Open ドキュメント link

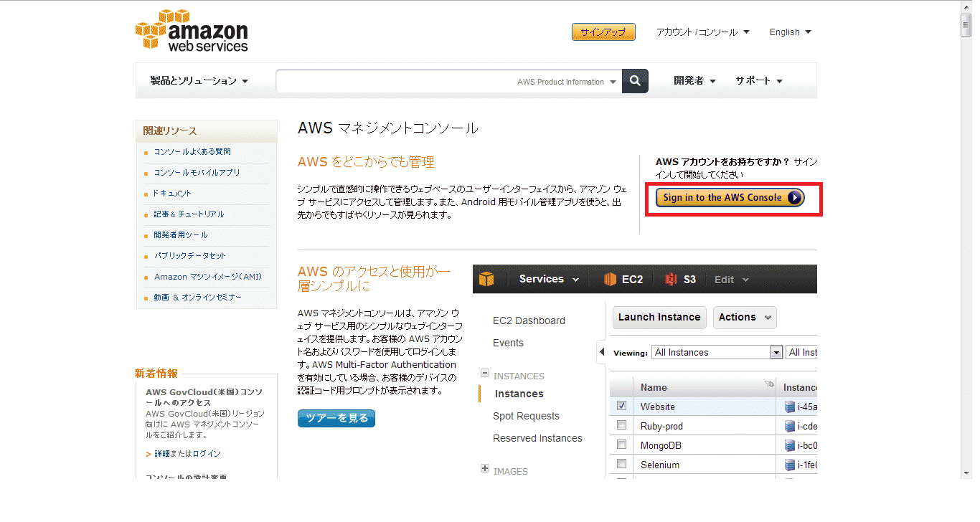pyautogui.click(x=171, y=194)
